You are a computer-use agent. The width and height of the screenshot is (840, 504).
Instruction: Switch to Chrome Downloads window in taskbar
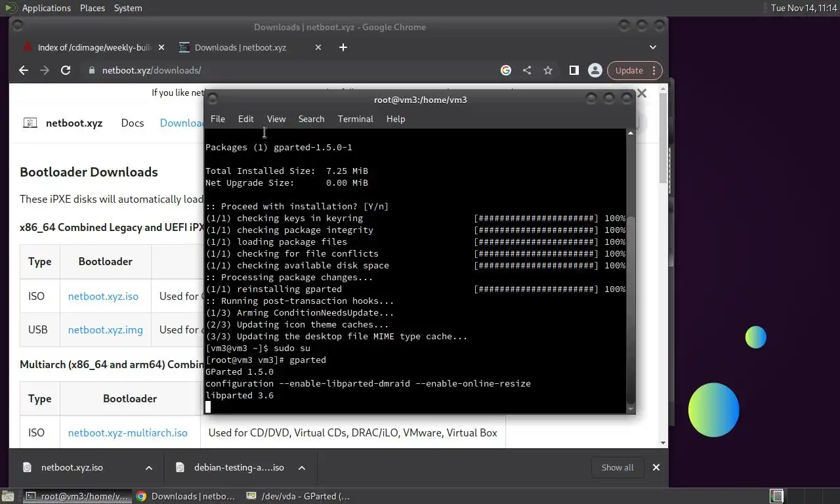tap(186, 496)
